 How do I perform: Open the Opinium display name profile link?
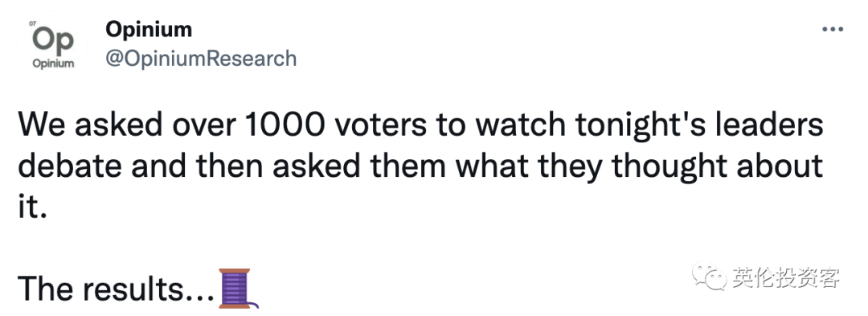coord(149,29)
